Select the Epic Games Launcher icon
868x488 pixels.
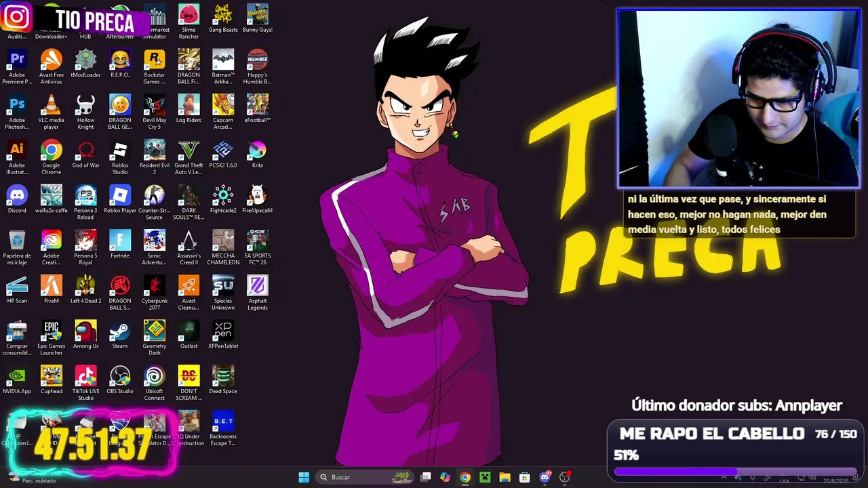pyautogui.click(x=51, y=339)
